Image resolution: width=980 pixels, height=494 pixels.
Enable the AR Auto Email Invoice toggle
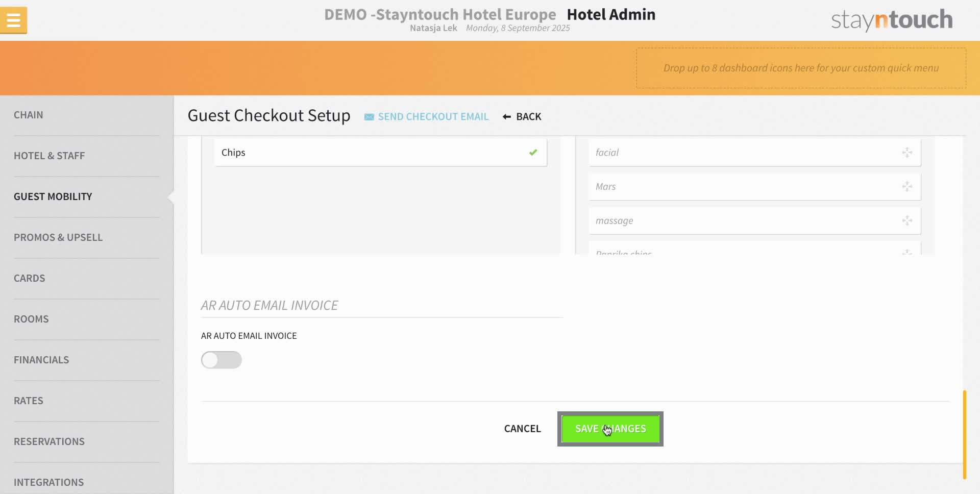click(221, 360)
